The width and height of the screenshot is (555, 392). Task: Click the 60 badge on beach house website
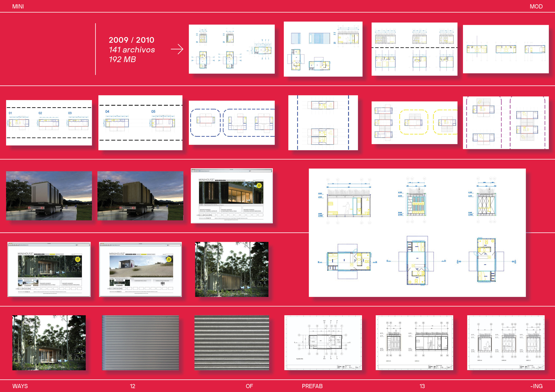coord(169,259)
